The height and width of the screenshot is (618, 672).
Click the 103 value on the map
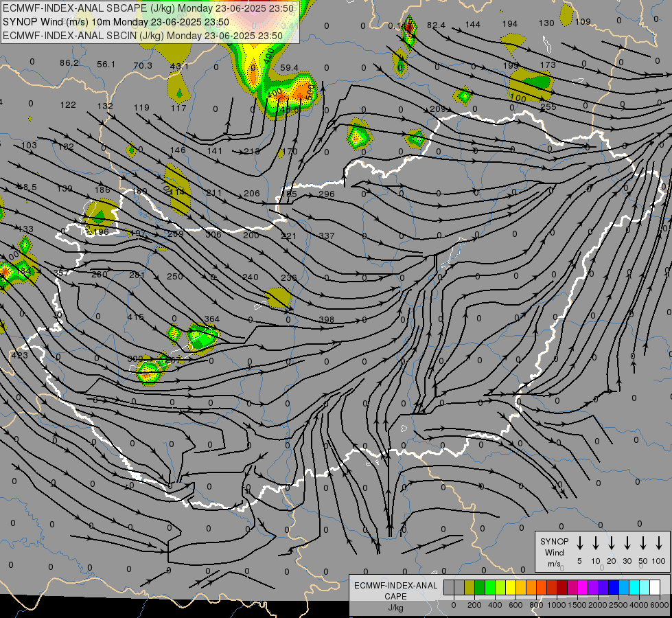(29, 146)
